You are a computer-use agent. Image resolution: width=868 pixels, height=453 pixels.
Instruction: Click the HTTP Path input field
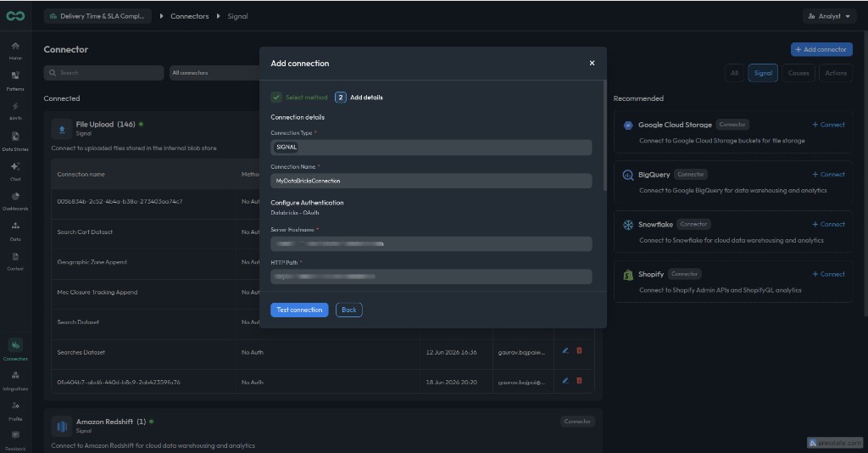431,277
